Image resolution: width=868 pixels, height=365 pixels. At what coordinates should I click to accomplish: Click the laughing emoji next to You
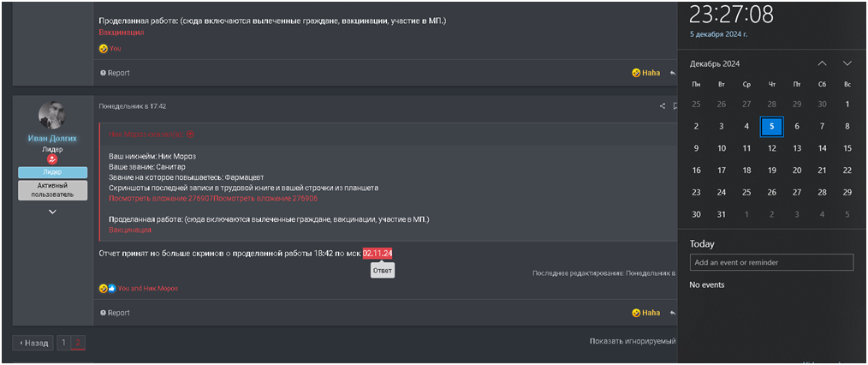103,49
